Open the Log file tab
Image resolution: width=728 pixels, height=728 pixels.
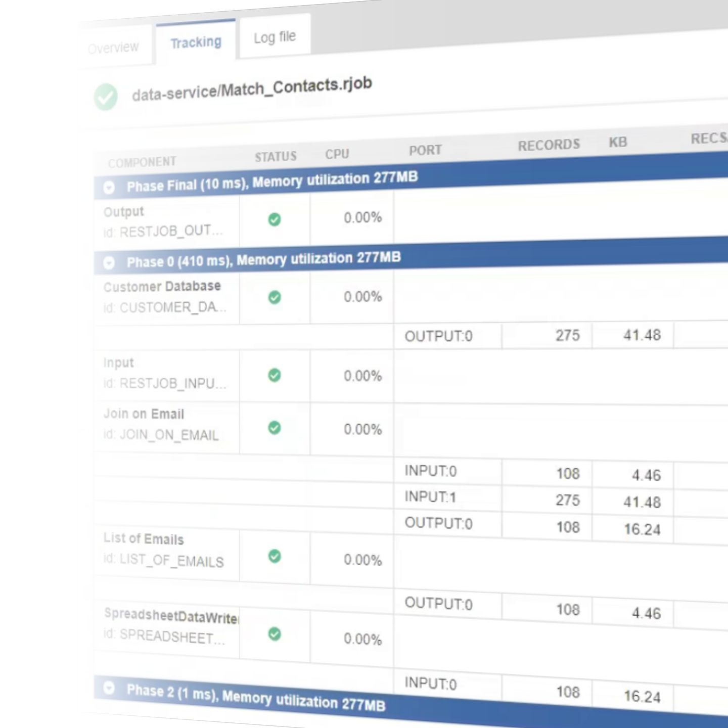click(275, 37)
